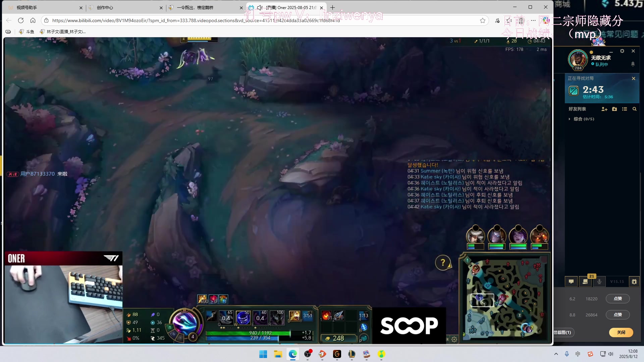Open friends list sort options
Viewport: 644px width, 362px height.
tap(625, 109)
